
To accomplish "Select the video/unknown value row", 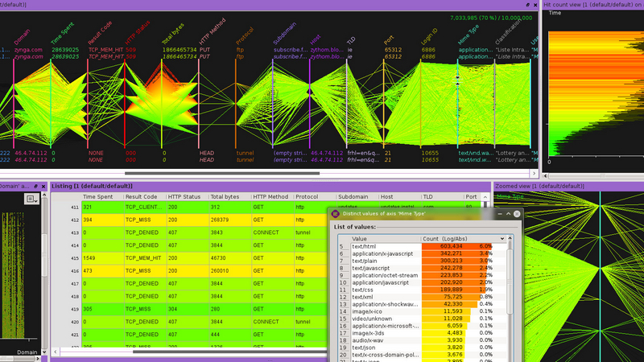I will coord(422,319).
